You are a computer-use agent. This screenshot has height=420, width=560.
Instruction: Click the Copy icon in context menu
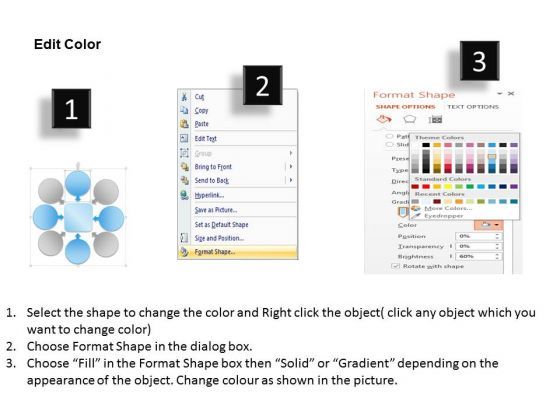pyautogui.click(x=184, y=110)
